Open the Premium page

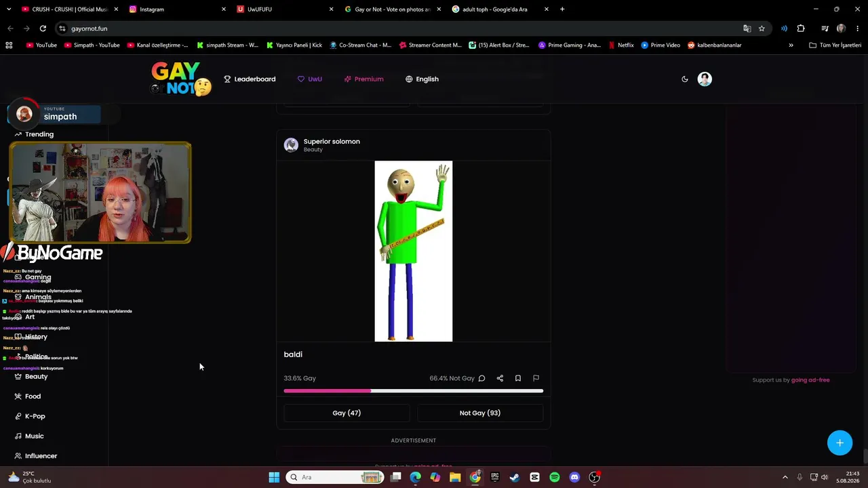tap(363, 79)
